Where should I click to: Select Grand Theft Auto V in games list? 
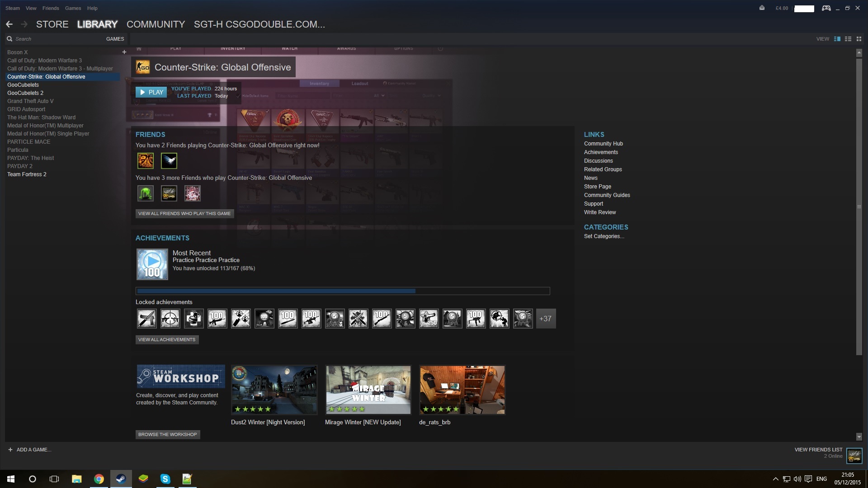coord(30,101)
